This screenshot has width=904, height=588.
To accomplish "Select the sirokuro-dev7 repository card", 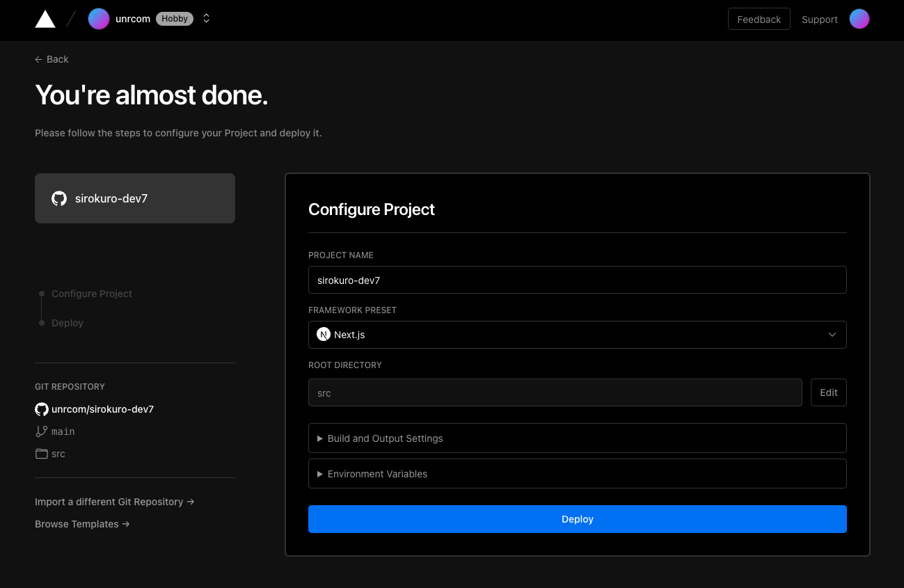I will pyautogui.click(x=135, y=198).
